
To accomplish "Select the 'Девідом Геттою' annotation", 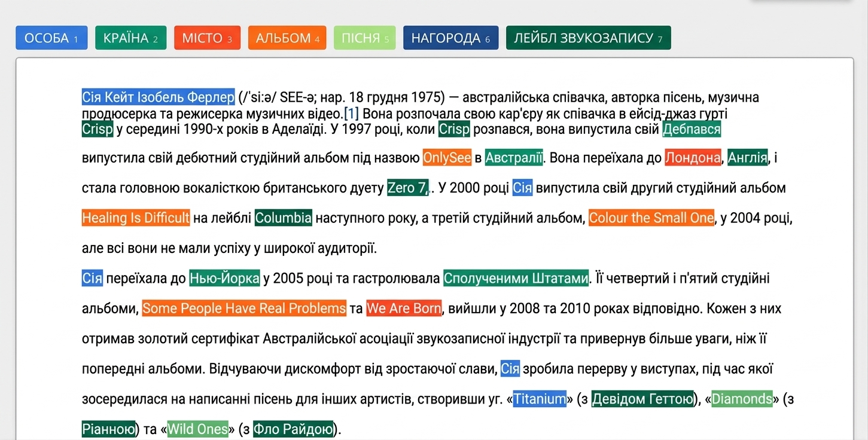I will (x=643, y=399).
